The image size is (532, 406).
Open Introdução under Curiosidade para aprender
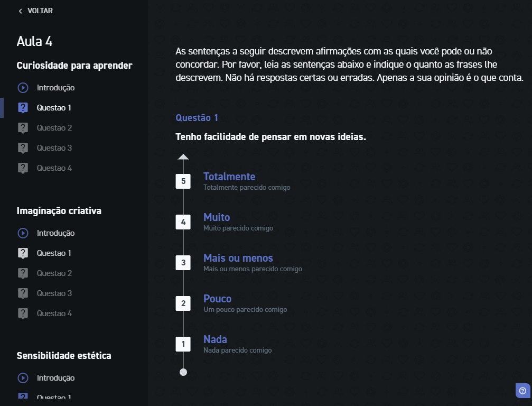tap(55, 88)
